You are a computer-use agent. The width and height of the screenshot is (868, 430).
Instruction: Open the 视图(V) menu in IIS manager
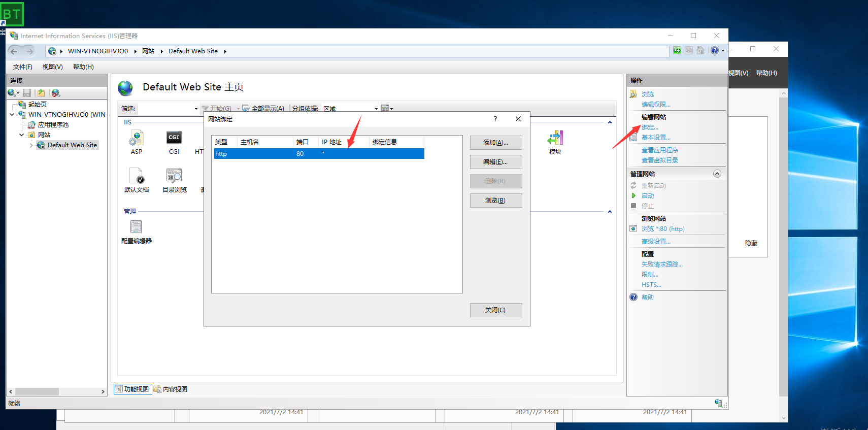point(53,67)
